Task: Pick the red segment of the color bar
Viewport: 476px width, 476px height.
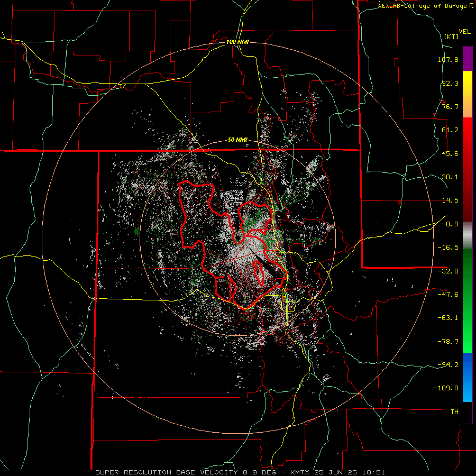Action: coord(467,169)
